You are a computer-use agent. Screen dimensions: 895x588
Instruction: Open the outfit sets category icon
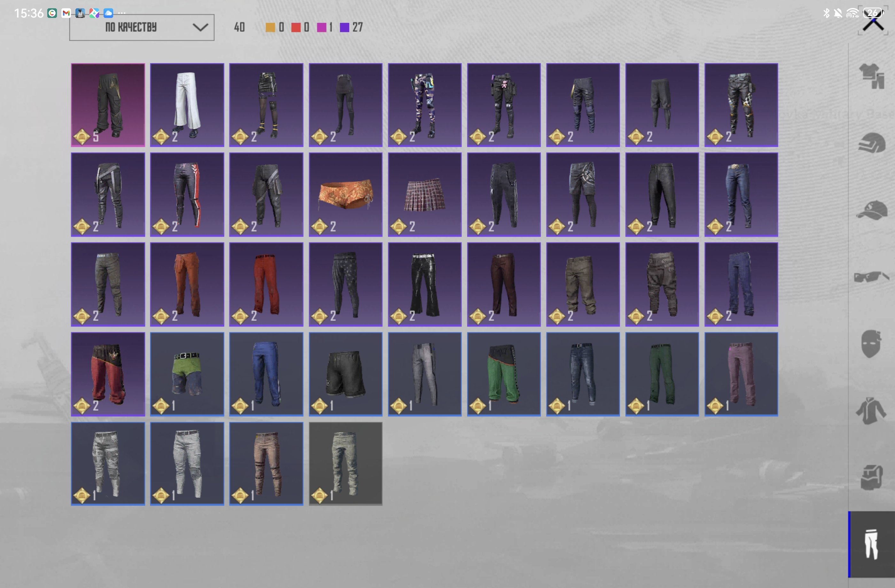872,76
